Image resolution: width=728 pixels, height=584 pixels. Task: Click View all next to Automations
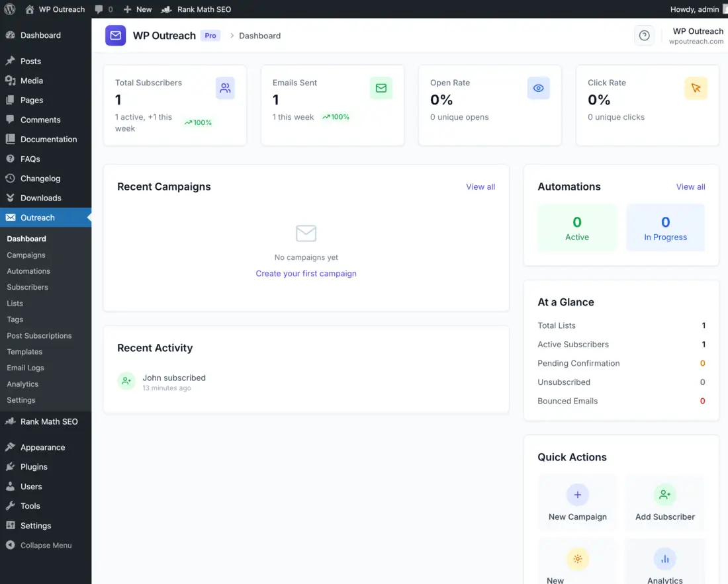[x=690, y=187]
